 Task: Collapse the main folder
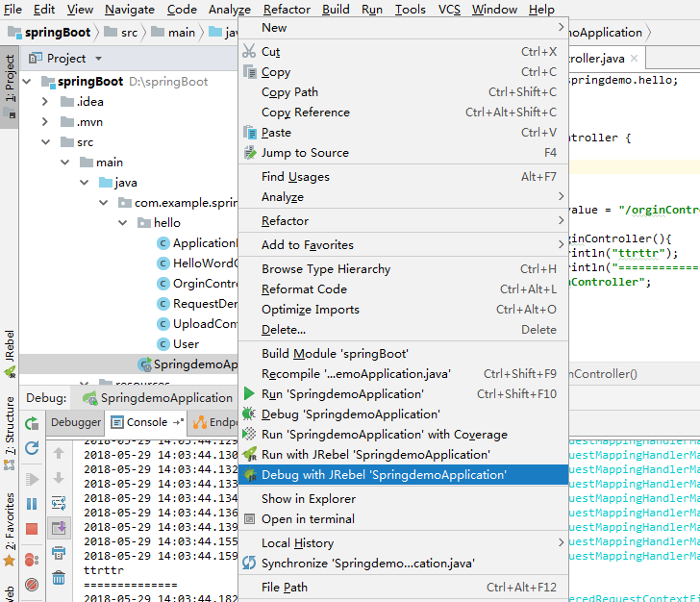coord(65,163)
